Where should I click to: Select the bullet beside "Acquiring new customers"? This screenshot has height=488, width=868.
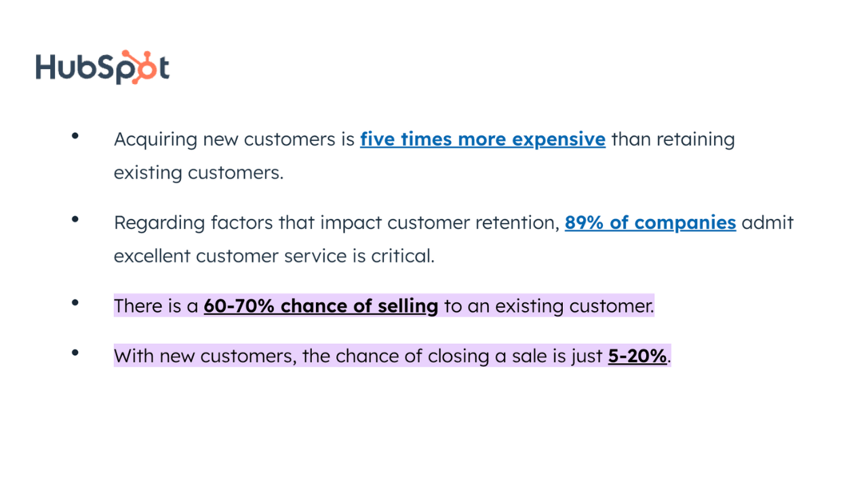[75, 136]
